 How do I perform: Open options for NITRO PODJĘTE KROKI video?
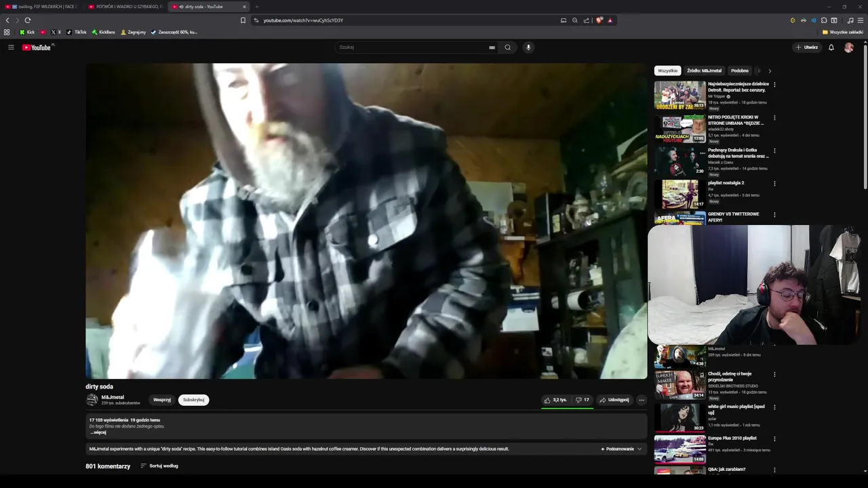point(774,118)
